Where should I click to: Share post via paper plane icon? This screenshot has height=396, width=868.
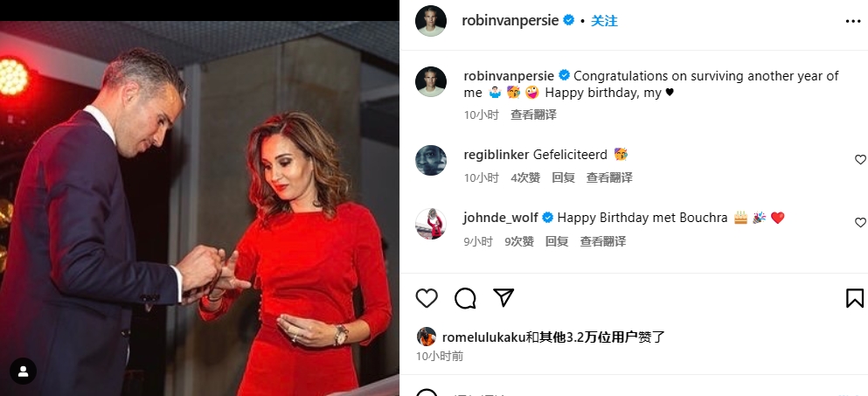(503, 298)
